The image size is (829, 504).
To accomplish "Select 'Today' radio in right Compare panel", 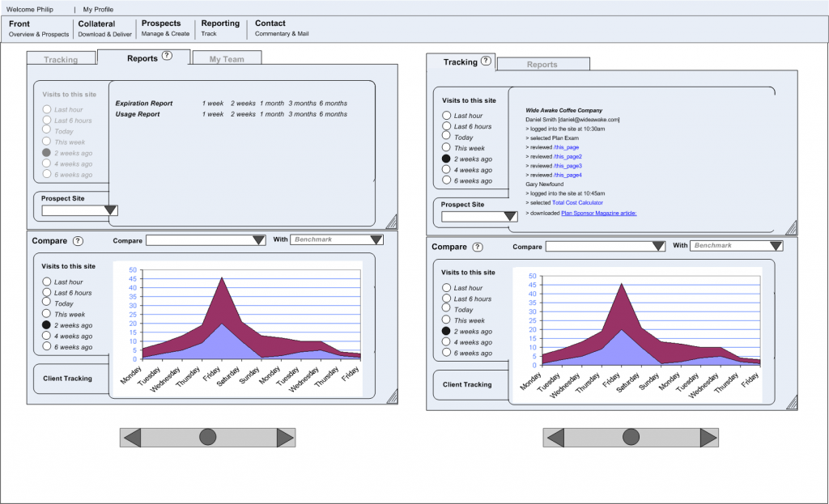I will (x=446, y=310).
